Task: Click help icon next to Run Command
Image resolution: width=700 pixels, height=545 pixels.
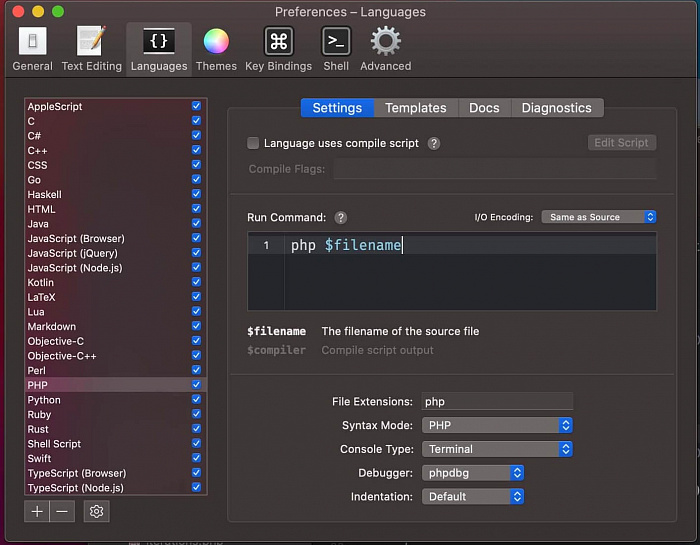Action: 341,217
